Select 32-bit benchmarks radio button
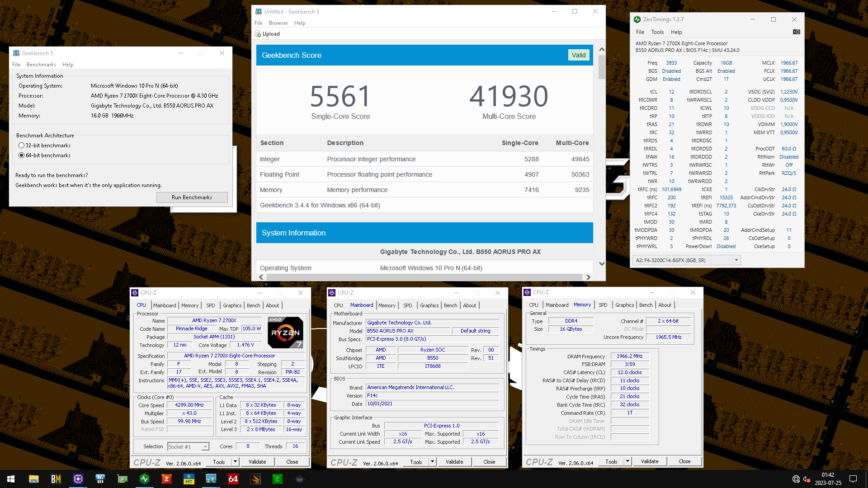The height and width of the screenshot is (488, 868). click(21, 145)
